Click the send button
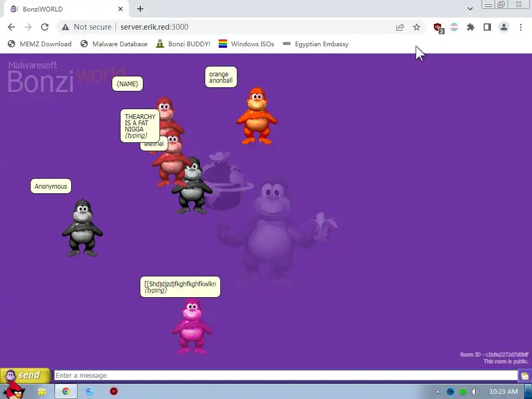 tap(25, 375)
